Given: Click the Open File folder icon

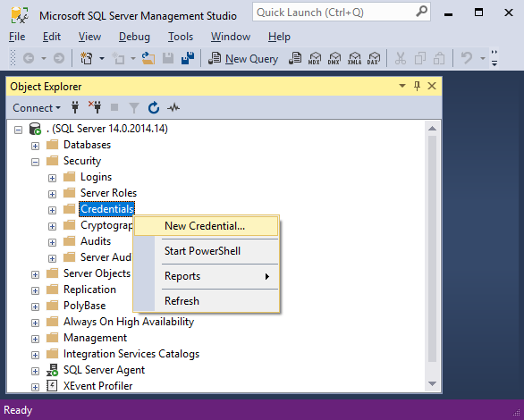Looking at the screenshot, I should [148, 58].
